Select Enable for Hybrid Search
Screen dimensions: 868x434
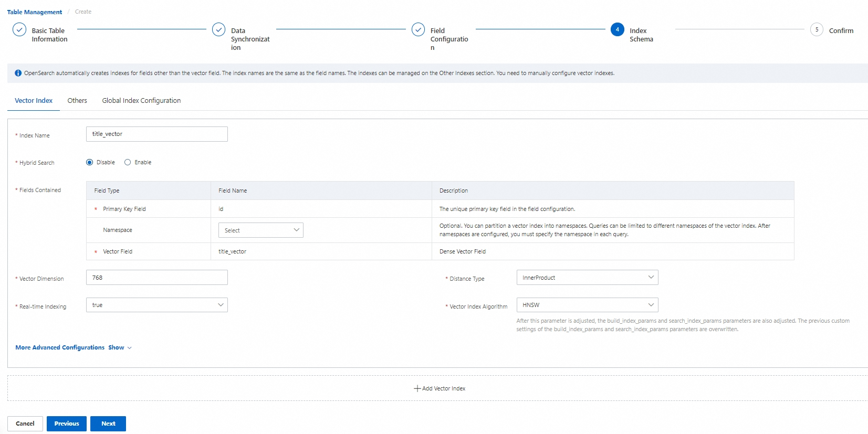pos(128,162)
